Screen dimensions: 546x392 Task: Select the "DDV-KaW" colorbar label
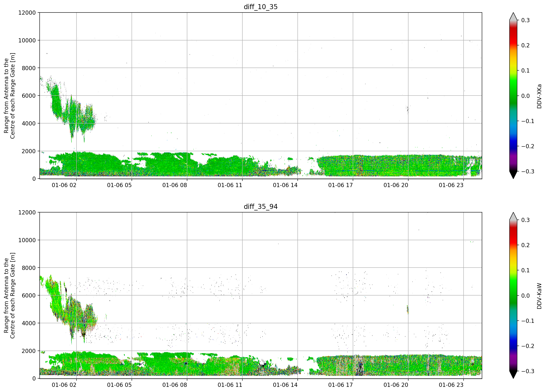pos(539,296)
